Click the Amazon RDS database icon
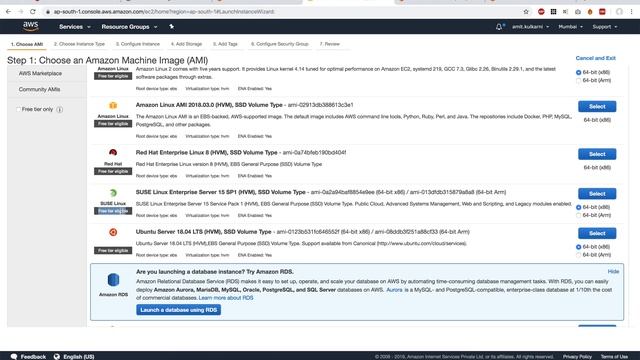640x360 pixels. click(x=113, y=280)
